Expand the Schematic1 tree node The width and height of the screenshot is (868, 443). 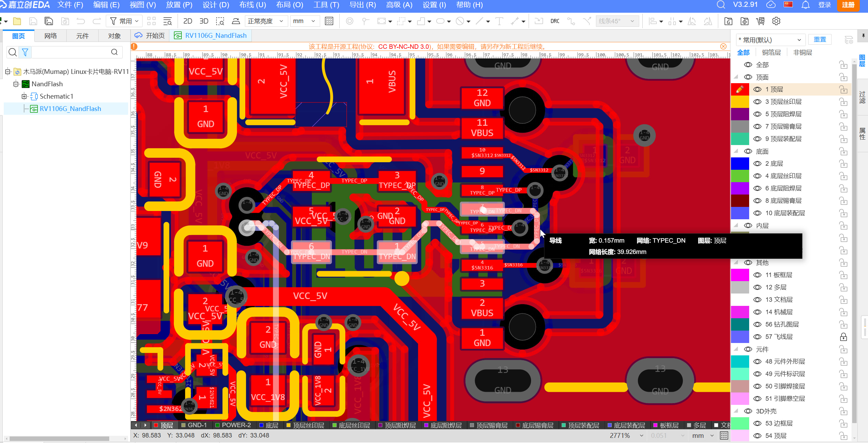click(24, 96)
